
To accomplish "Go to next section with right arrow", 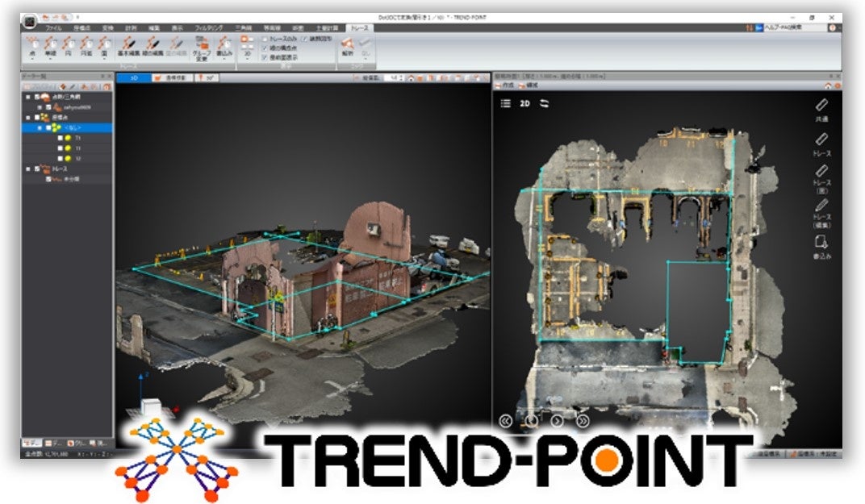I will coord(558,421).
